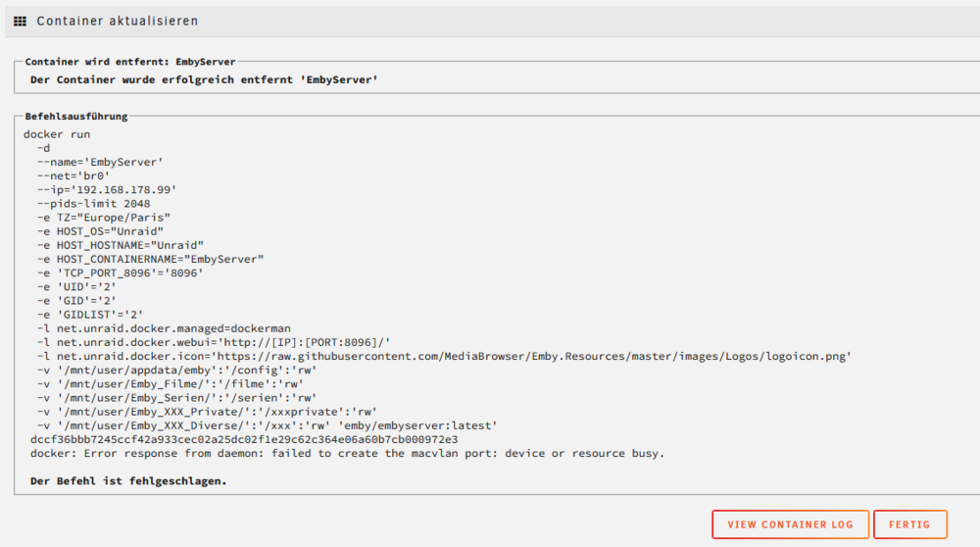Click the Emby_Serien volume mapping line

[x=176, y=398]
